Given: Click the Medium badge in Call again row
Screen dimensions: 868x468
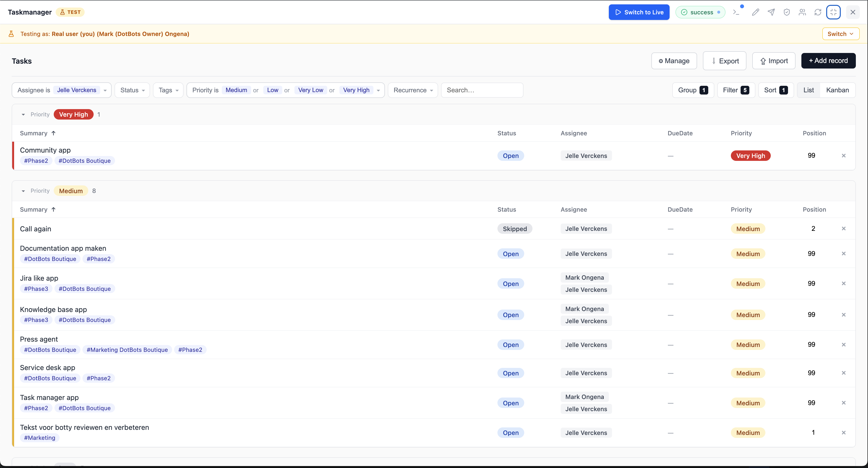Looking at the screenshot, I should pos(748,229).
